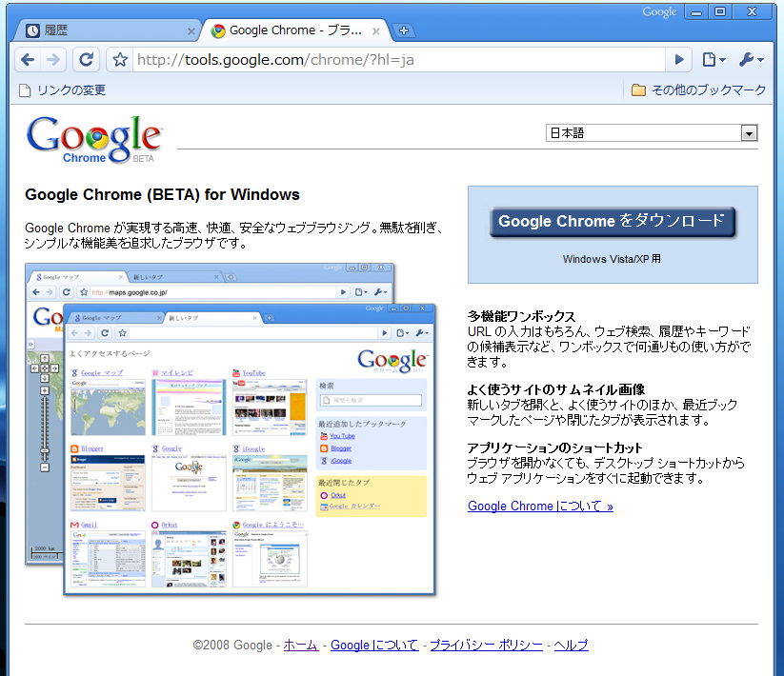
Task: Open the Google について footer link
Action: [x=374, y=645]
